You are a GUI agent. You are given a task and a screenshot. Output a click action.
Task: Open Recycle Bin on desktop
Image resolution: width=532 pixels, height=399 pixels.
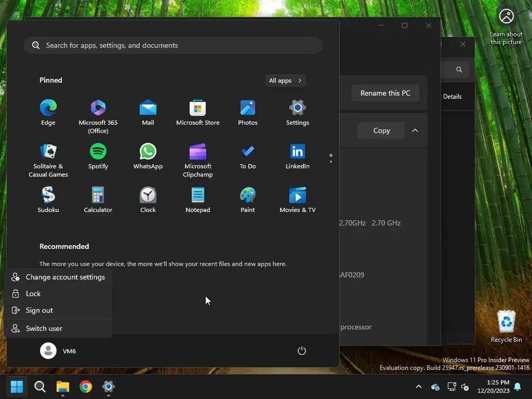click(506, 326)
